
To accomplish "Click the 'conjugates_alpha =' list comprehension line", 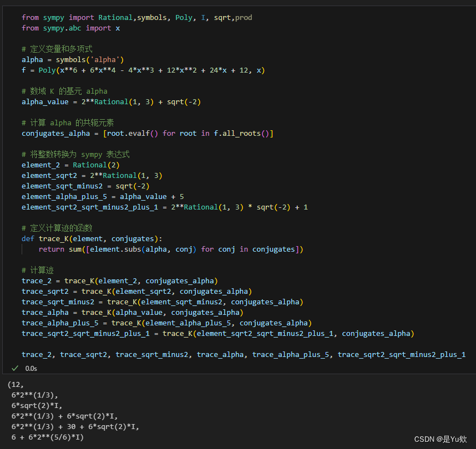I will tap(147, 134).
